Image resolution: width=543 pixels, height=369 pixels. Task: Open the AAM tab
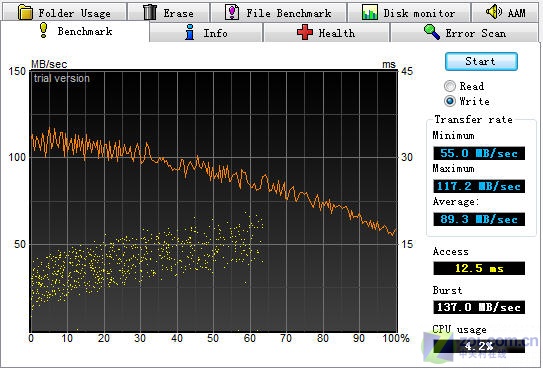click(505, 12)
